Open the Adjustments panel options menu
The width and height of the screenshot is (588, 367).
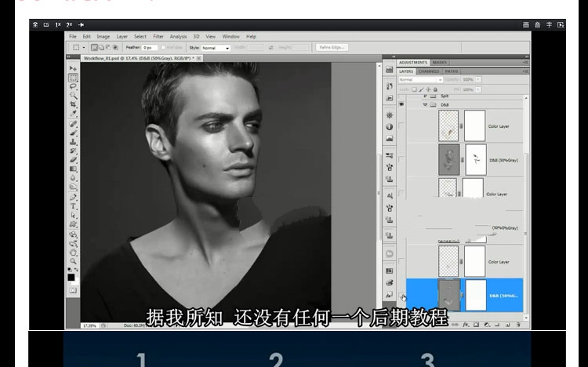pyautogui.click(x=526, y=62)
